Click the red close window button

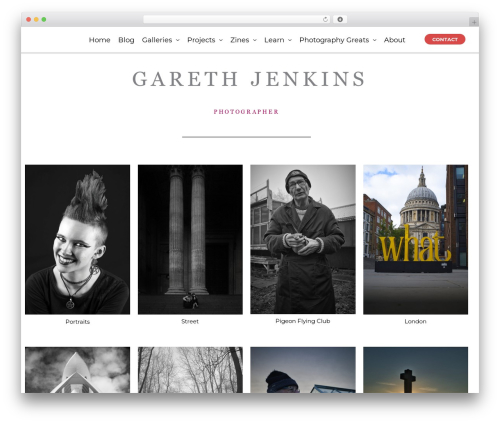pos(29,20)
